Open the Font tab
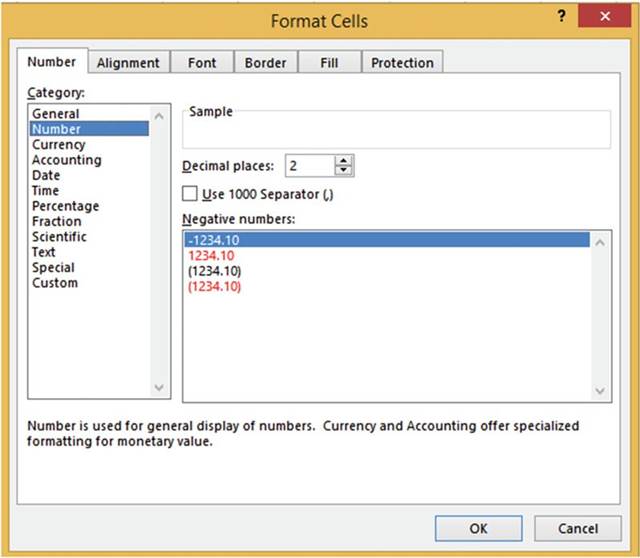 [x=201, y=63]
